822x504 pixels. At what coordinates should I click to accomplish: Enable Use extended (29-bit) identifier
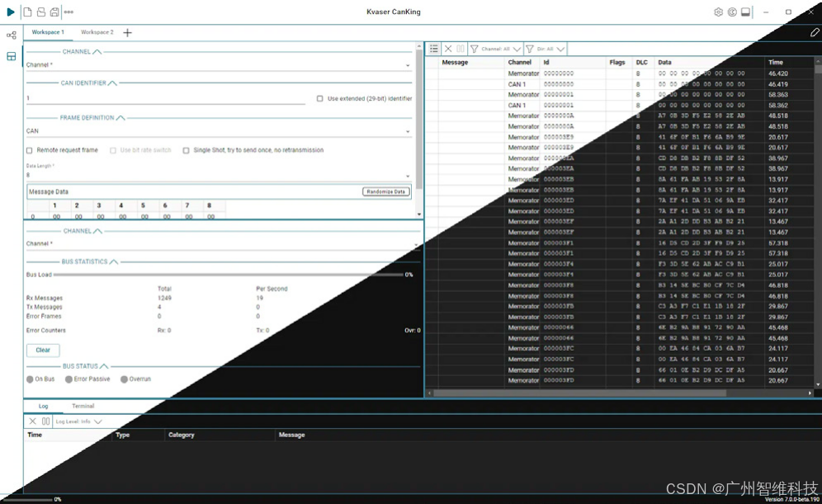[319, 98]
